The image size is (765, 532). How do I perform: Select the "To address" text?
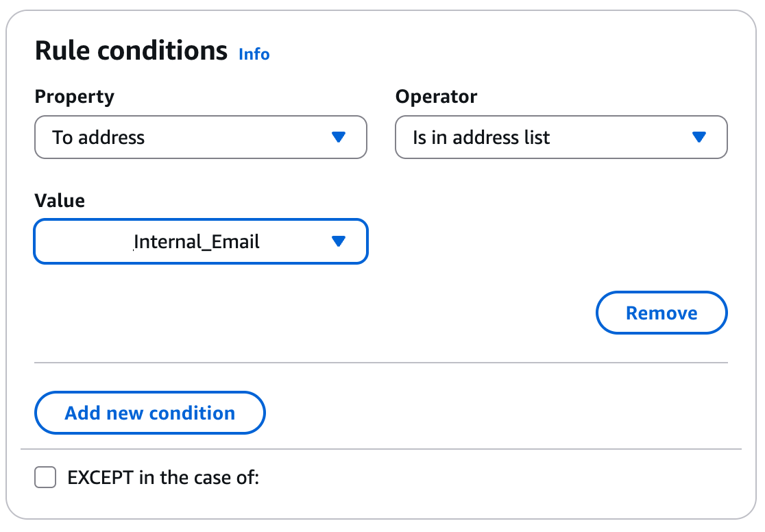(x=99, y=138)
